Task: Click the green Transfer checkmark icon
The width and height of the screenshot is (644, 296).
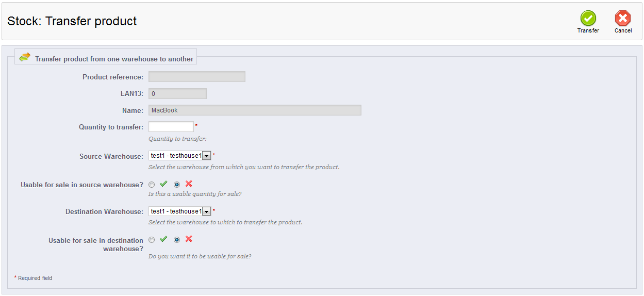Action: (588, 18)
